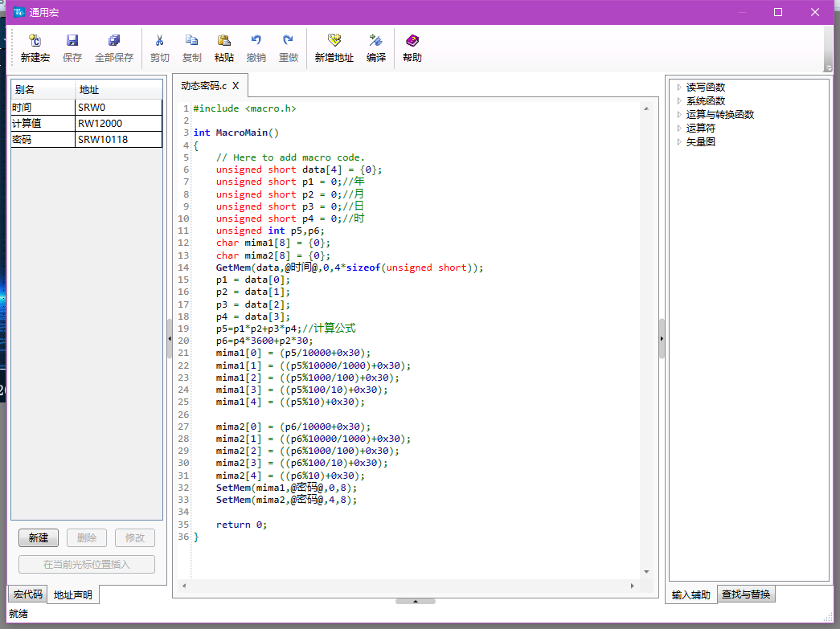The width and height of the screenshot is (840, 629).
Task: Click the 别名 column header
Action: pos(43,89)
